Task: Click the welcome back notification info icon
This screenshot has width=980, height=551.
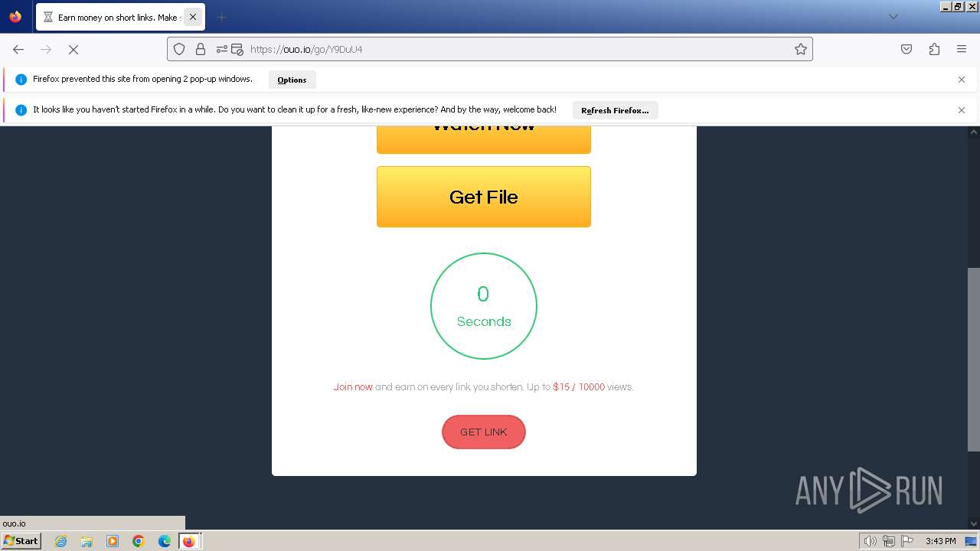Action: pos(21,110)
